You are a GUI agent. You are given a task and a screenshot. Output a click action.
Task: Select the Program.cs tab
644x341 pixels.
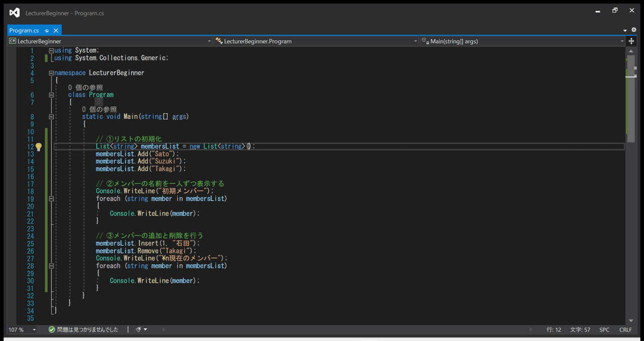pos(24,31)
